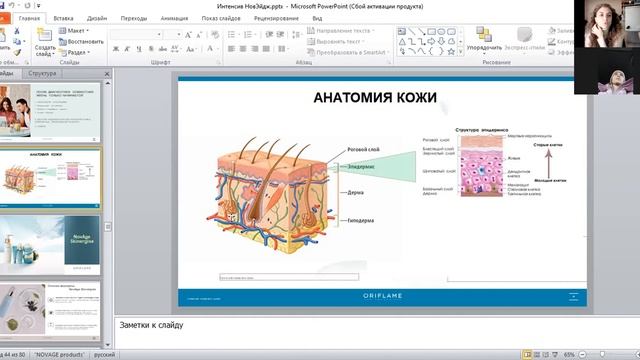Decrease list indent level icon
Viewport: 640px width, 360px height.
point(269,35)
